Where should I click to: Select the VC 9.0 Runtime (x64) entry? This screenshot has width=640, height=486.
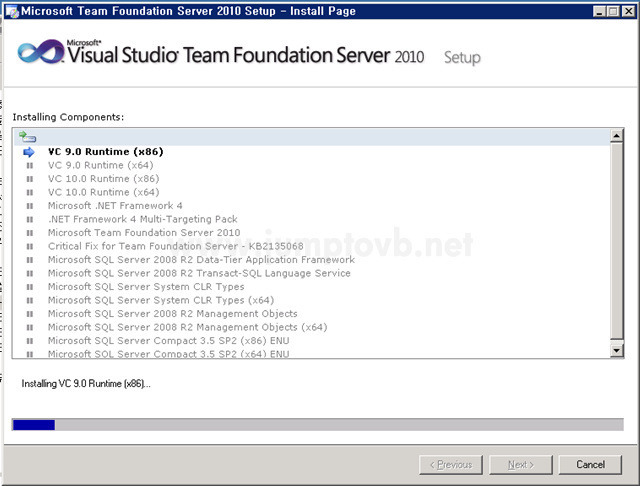[x=100, y=165]
